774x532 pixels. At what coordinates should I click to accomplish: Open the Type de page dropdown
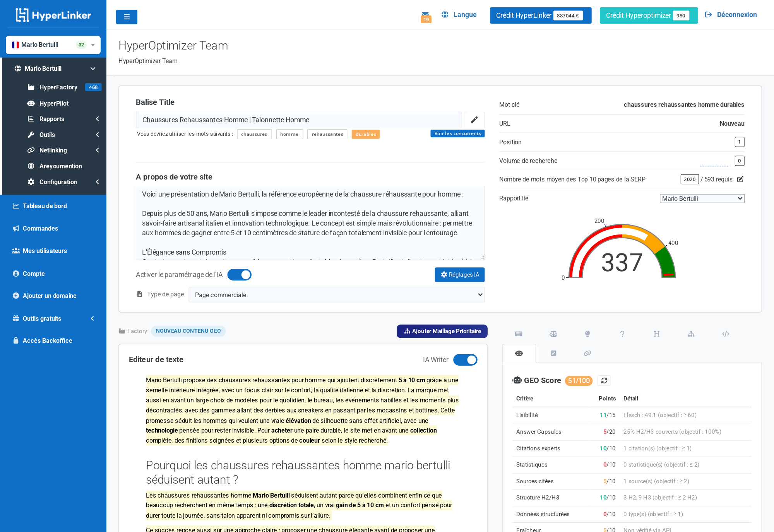point(336,294)
